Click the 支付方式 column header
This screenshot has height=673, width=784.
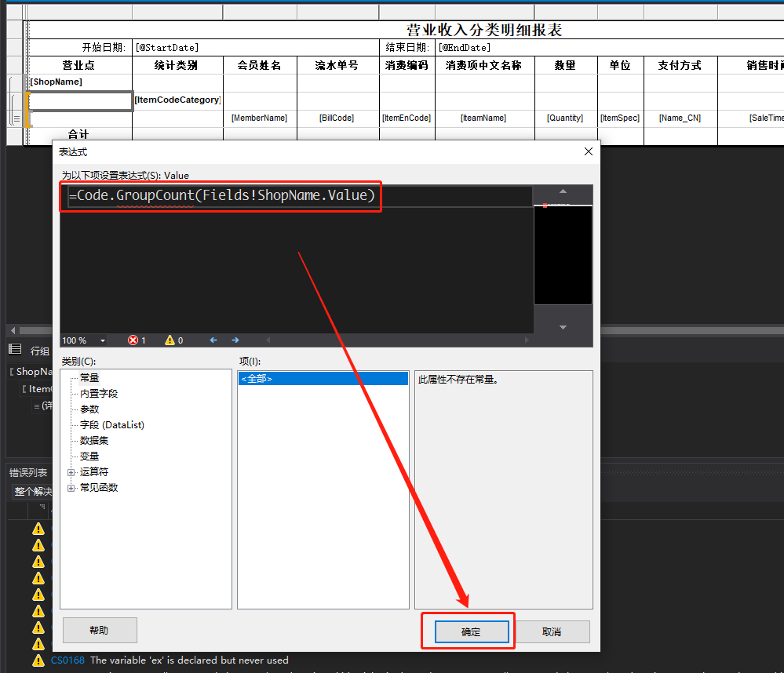(680, 65)
